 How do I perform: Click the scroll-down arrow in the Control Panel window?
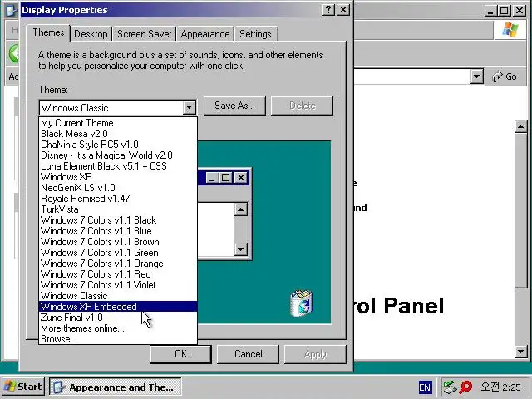point(521,352)
